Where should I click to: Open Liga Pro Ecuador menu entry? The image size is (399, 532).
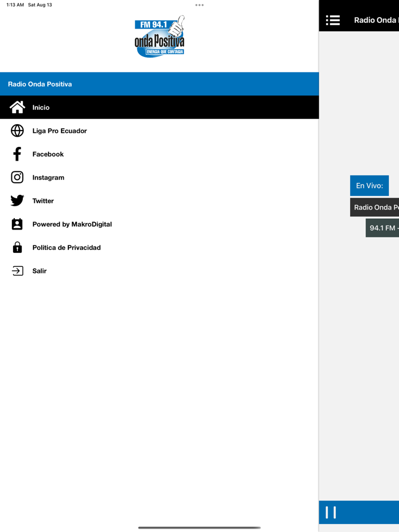(x=159, y=130)
